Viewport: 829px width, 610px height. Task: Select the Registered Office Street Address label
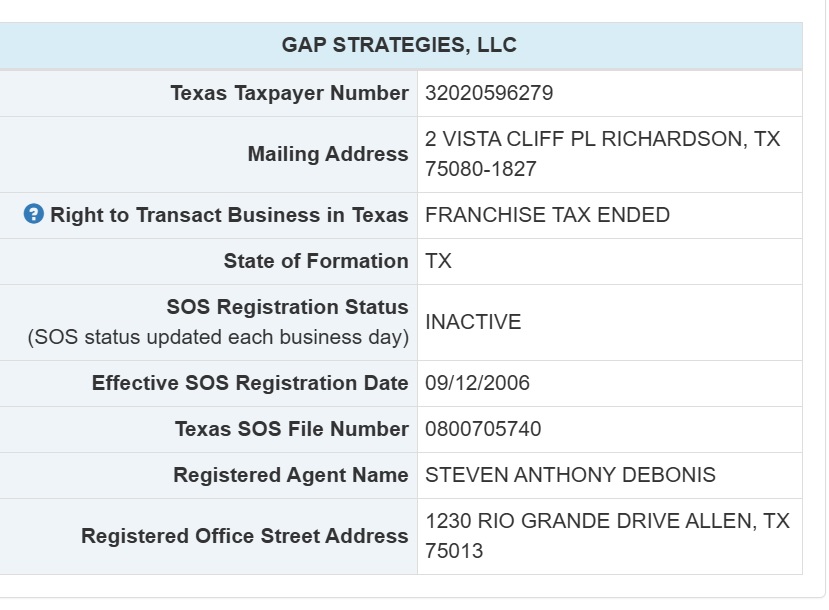pyautogui.click(x=245, y=536)
